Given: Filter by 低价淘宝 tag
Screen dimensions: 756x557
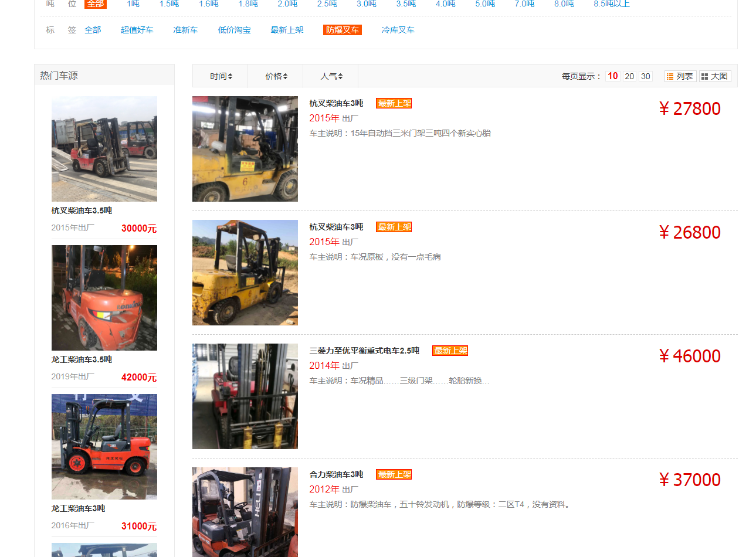Looking at the screenshot, I should pos(234,30).
